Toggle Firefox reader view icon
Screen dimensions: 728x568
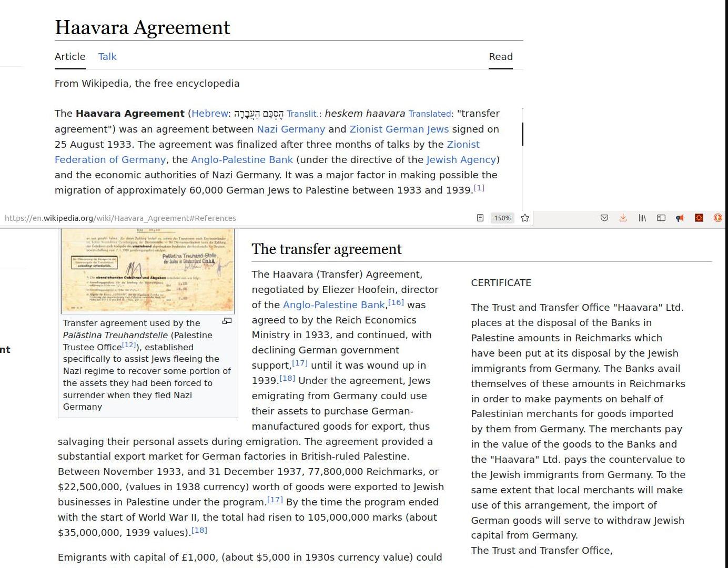click(x=480, y=218)
